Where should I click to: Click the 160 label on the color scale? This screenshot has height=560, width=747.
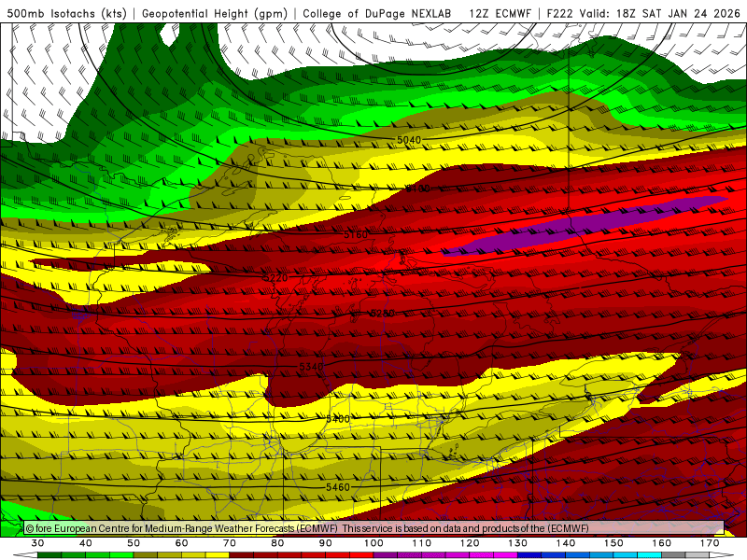point(662,543)
